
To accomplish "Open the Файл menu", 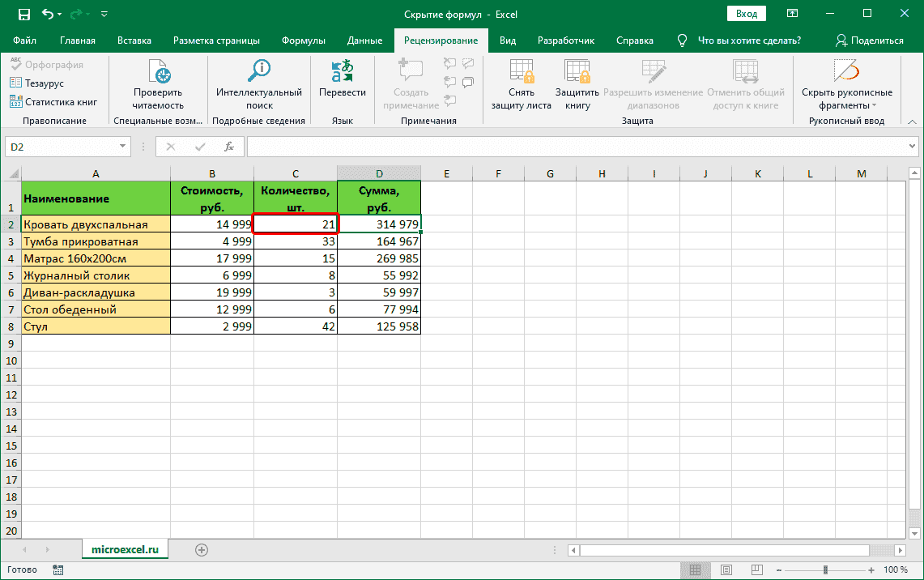I will (24, 41).
